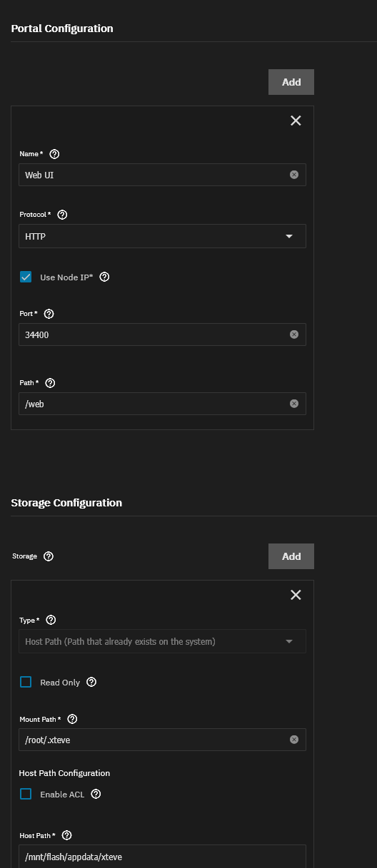The width and height of the screenshot is (377, 868).
Task: Remove the storage entry with X icon
Action: pyautogui.click(x=296, y=595)
